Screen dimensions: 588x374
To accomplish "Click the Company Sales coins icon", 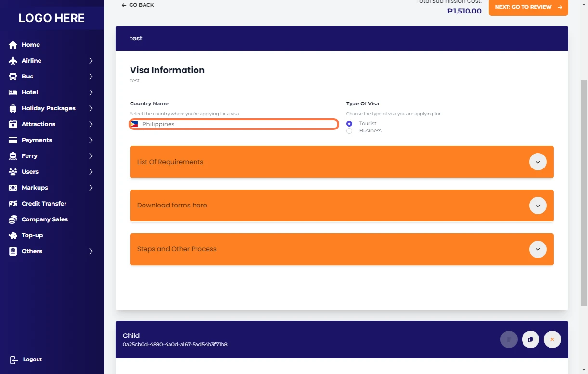I will (x=13, y=219).
